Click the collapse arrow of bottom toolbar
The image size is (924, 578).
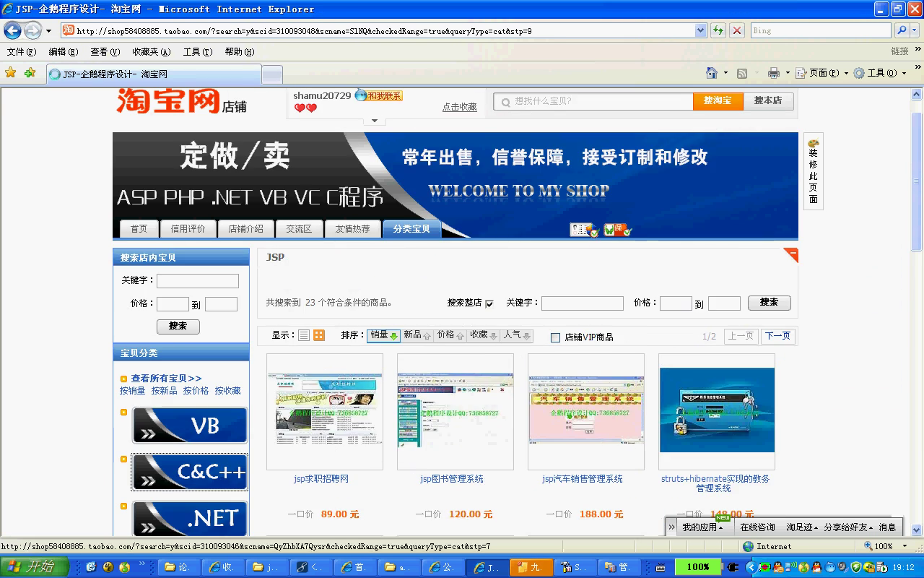pyautogui.click(x=672, y=527)
